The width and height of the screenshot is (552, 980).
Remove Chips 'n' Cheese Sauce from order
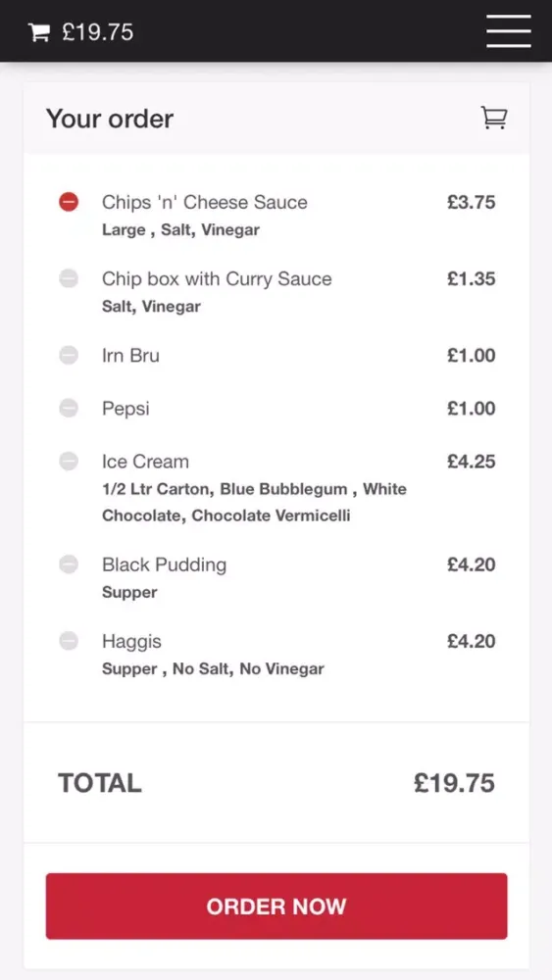[x=69, y=202]
